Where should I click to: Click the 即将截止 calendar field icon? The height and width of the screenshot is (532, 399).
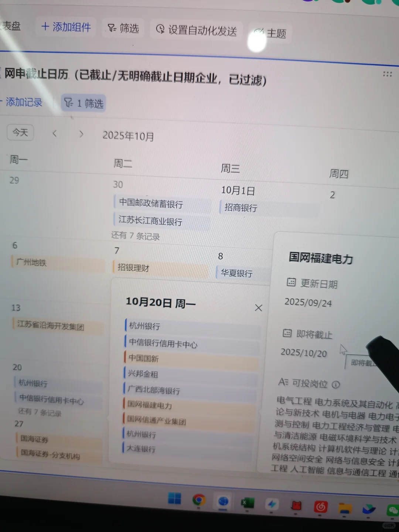(x=287, y=333)
